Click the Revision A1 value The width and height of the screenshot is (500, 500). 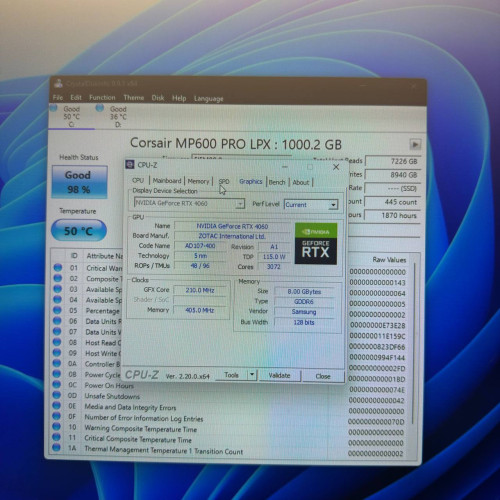coord(274,247)
